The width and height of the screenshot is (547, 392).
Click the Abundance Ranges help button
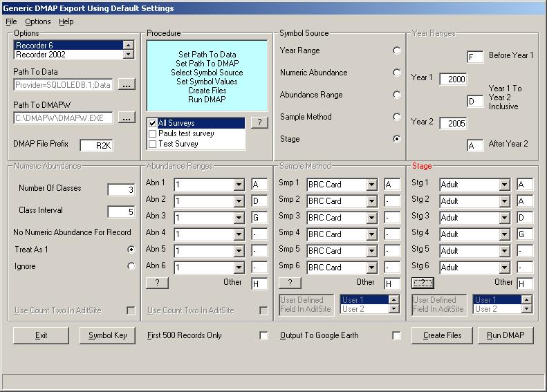pyautogui.click(x=157, y=283)
